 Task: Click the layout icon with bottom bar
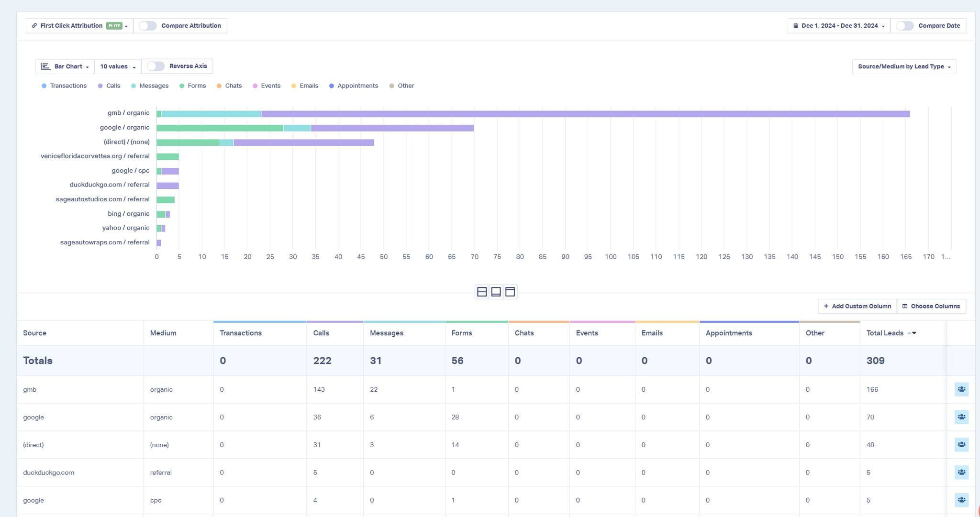tap(496, 292)
